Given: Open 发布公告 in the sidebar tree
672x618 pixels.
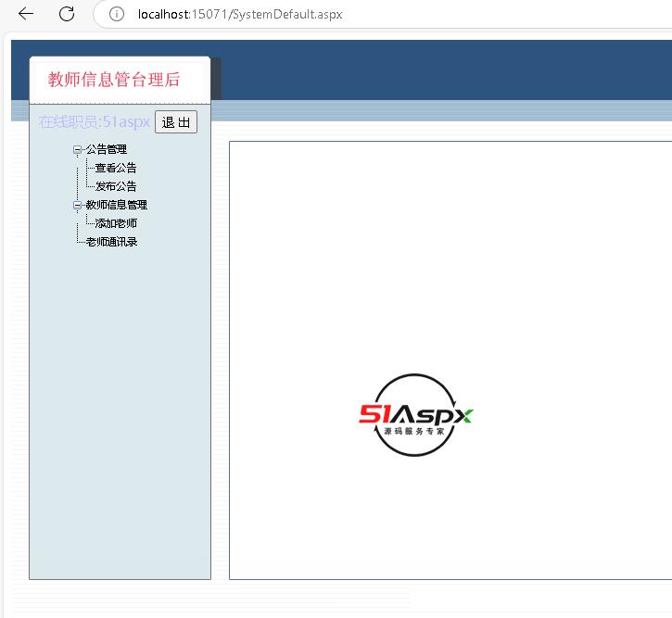Looking at the screenshot, I should click(x=116, y=186).
